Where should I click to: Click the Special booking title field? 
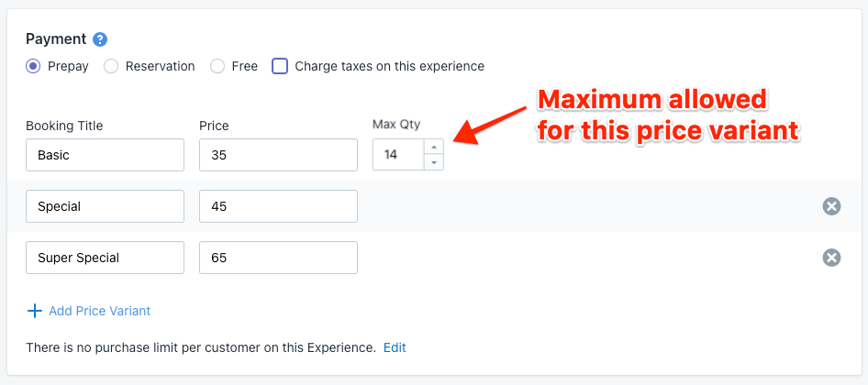(106, 206)
